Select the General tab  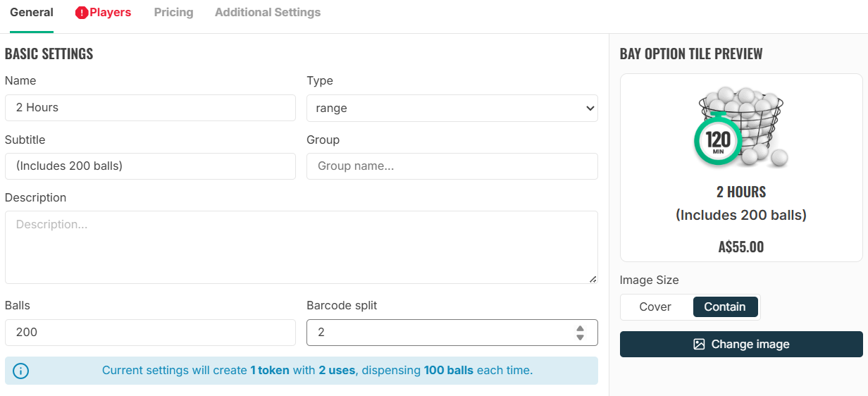pos(32,13)
